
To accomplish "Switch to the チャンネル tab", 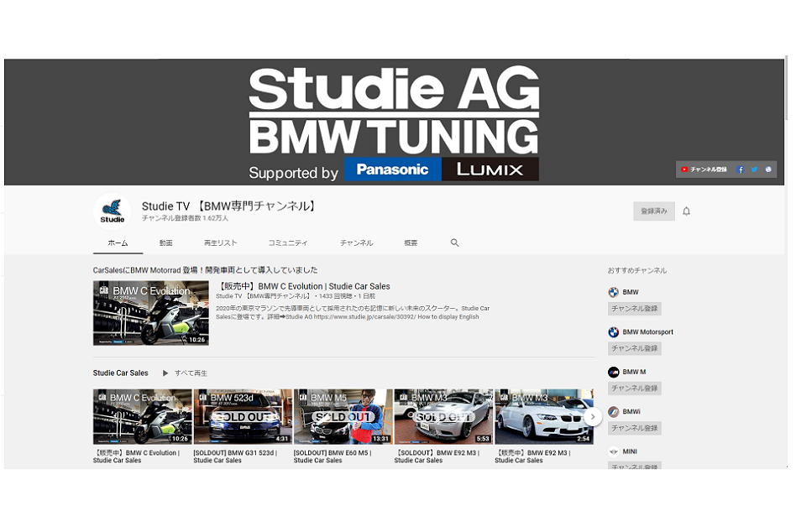I will 356,243.
